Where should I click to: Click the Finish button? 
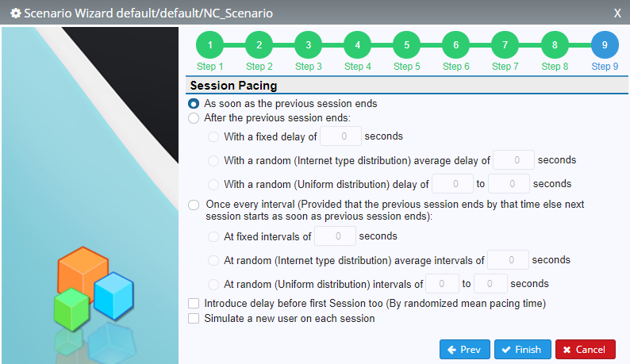tap(521, 350)
